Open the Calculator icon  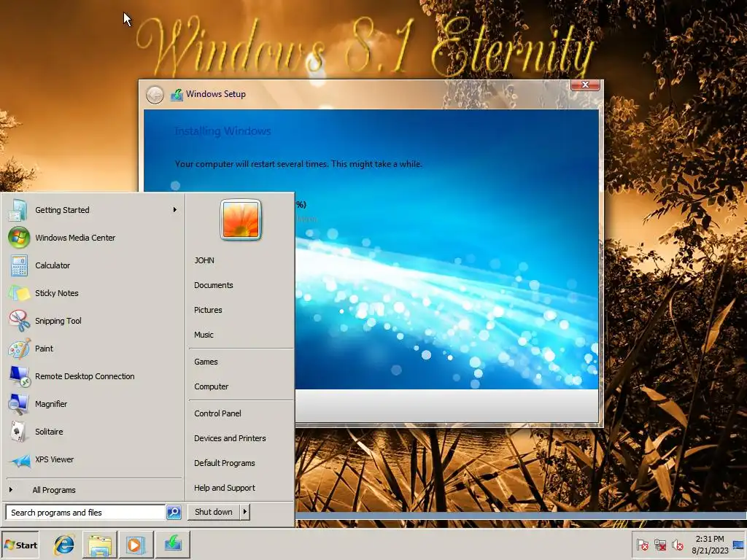(x=19, y=265)
